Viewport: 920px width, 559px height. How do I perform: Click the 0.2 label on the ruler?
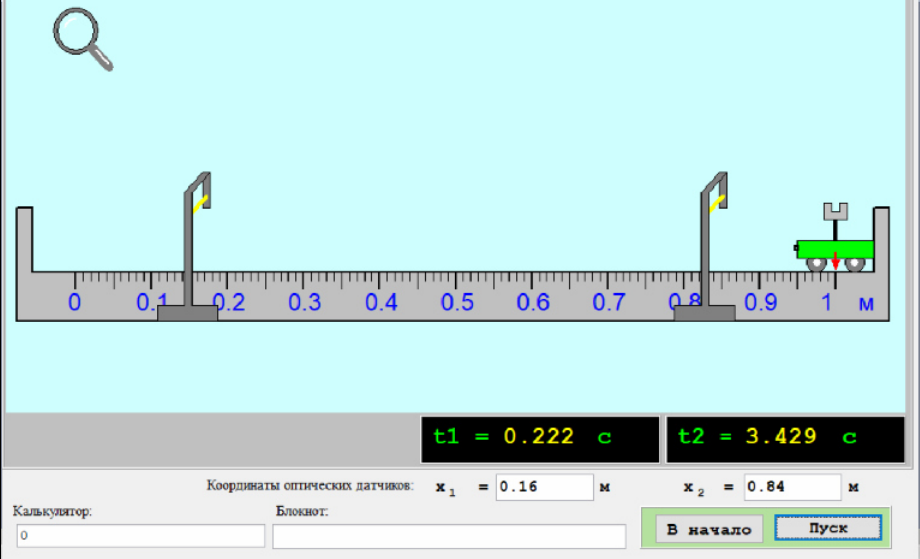pos(229,303)
